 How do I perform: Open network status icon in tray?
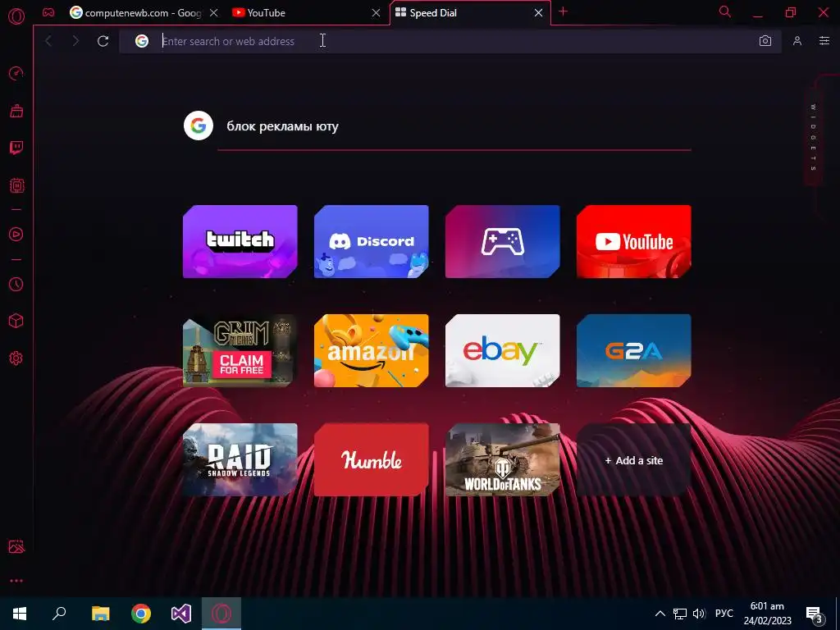coord(679,614)
